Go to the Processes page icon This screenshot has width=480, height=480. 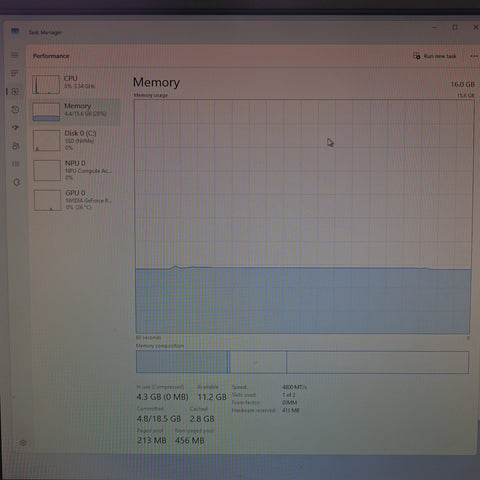(15, 73)
